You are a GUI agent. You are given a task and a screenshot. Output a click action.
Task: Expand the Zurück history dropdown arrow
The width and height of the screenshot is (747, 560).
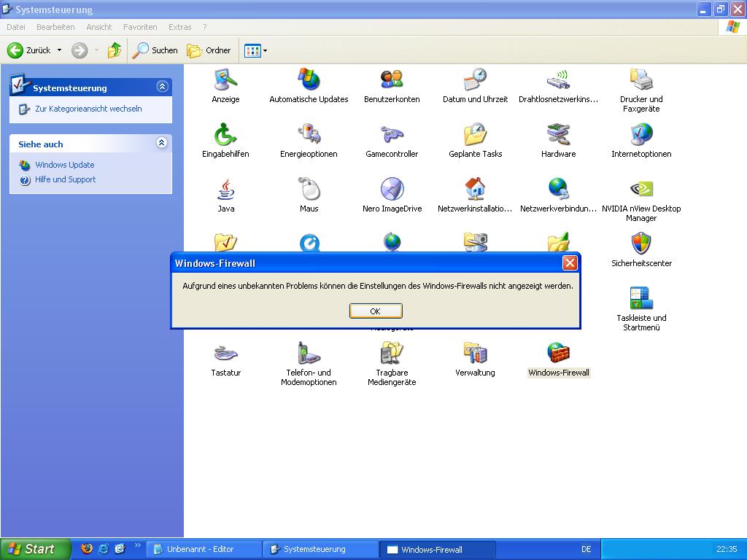point(60,50)
